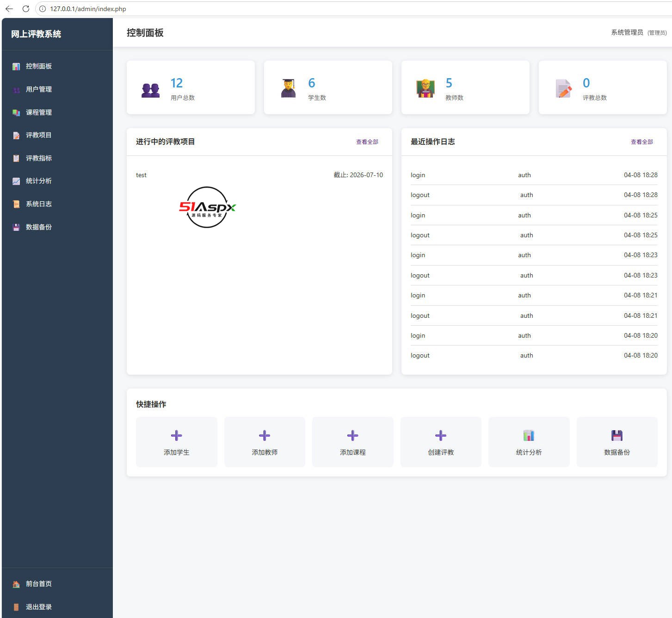Click the 前台首页 house icon

pyautogui.click(x=16, y=584)
